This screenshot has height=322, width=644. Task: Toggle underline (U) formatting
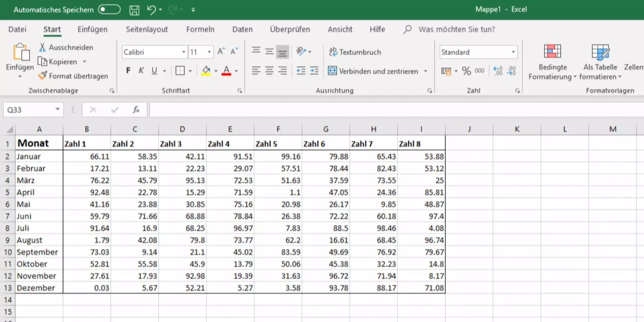(x=154, y=71)
